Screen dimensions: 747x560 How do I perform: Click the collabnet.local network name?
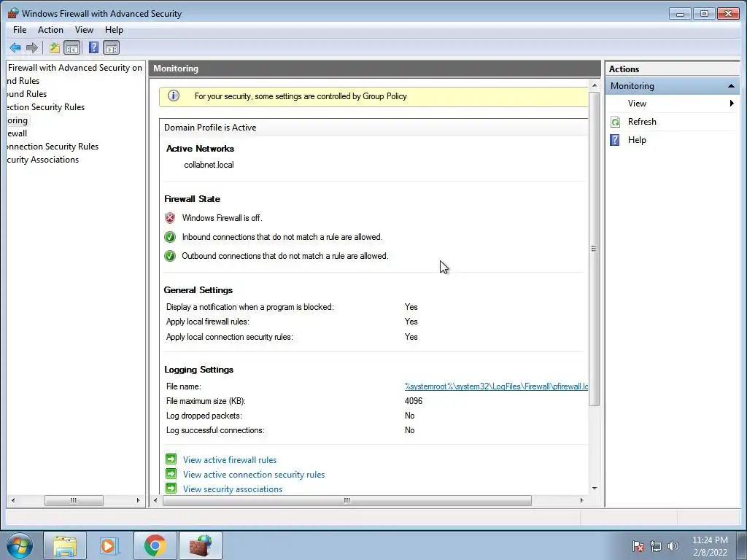(x=209, y=165)
